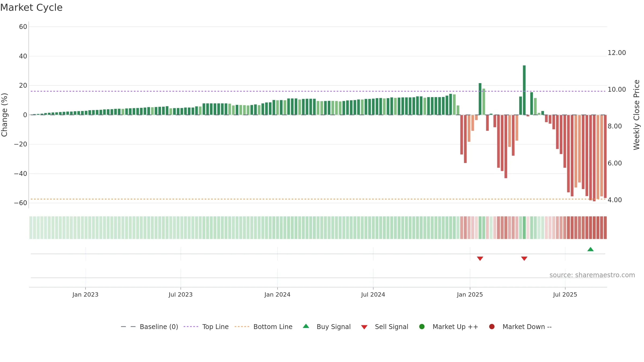Toggle the Sell Signal legend entry
This screenshot has width=644, height=362.
tap(385, 327)
